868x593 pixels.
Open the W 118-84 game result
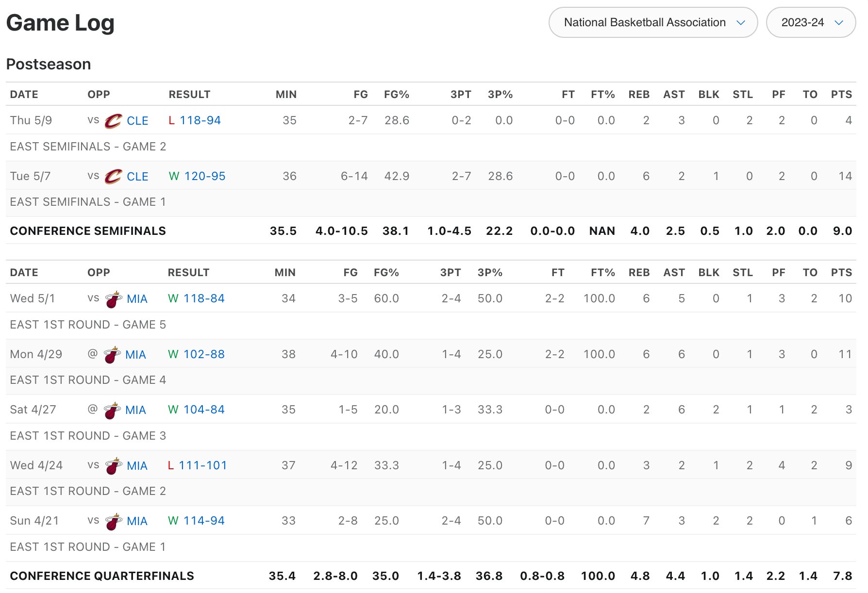coord(203,298)
